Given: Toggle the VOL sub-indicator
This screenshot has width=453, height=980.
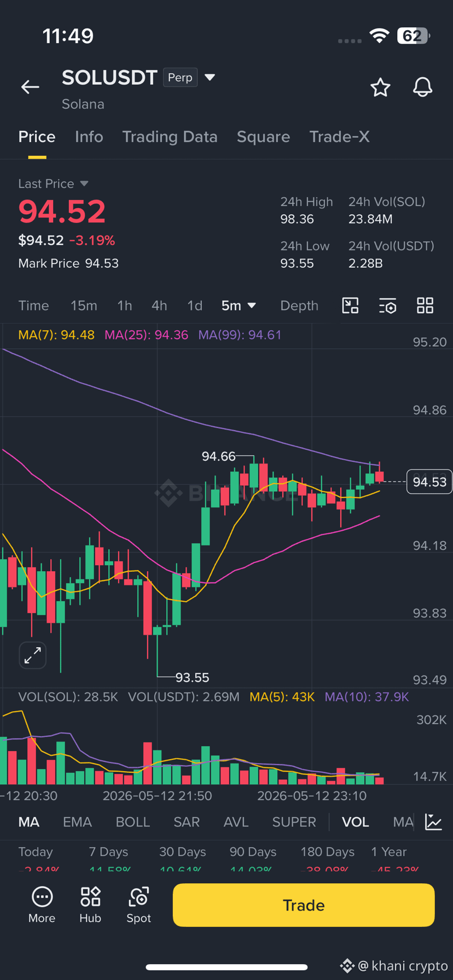Looking at the screenshot, I should [355, 822].
